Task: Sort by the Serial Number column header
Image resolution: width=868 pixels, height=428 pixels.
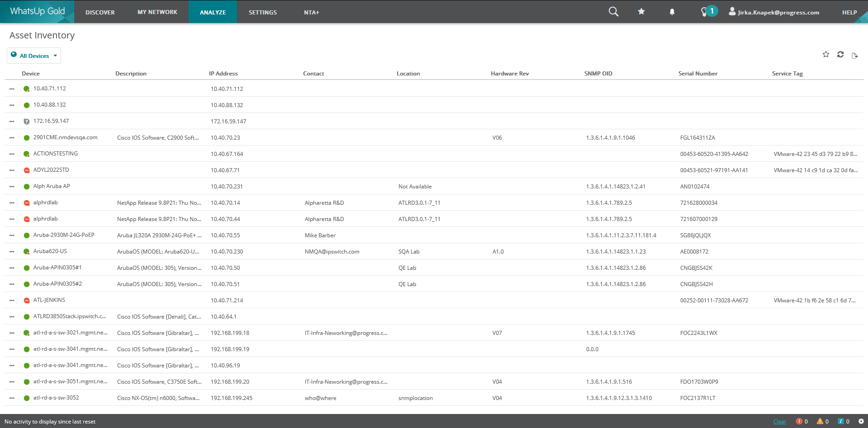Action: (x=698, y=74)
